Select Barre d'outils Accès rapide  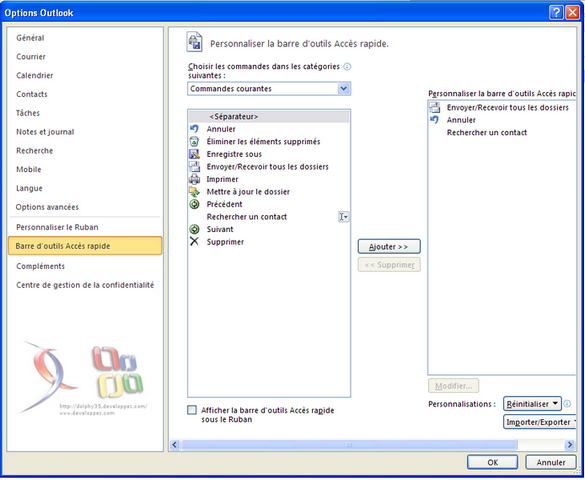85,246
